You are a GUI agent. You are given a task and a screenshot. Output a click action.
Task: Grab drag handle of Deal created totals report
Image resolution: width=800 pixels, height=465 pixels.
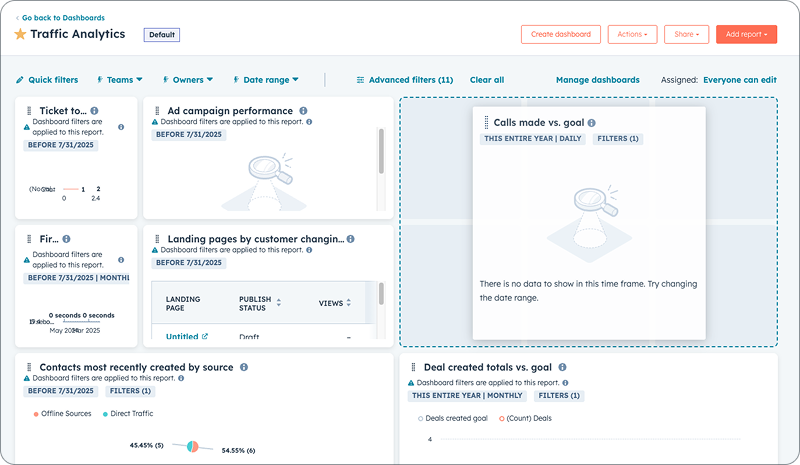click(x=413, y=367)
